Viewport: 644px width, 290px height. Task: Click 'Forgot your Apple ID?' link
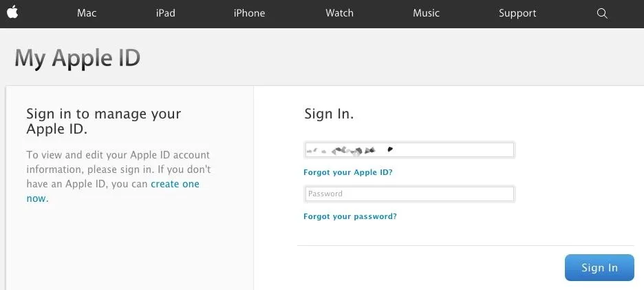click(348, 172)
